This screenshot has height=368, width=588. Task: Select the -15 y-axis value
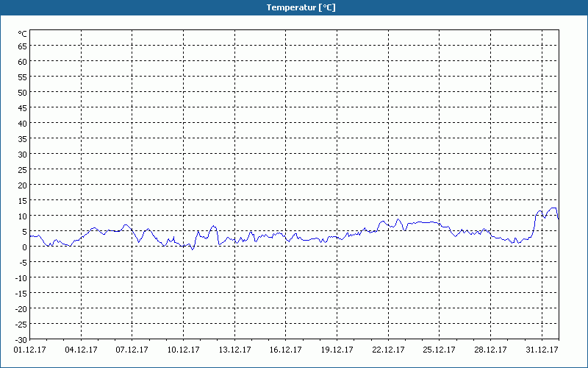coord(21,293)
